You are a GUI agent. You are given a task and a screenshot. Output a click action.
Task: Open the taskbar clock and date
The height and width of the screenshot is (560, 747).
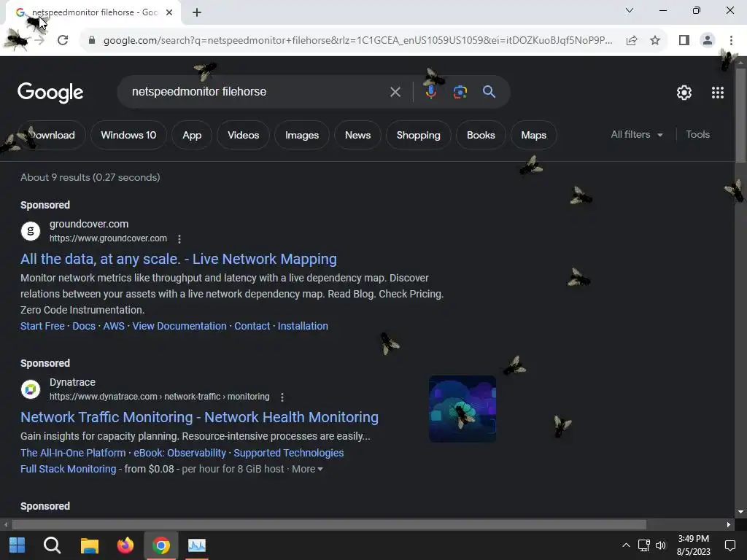693,545
